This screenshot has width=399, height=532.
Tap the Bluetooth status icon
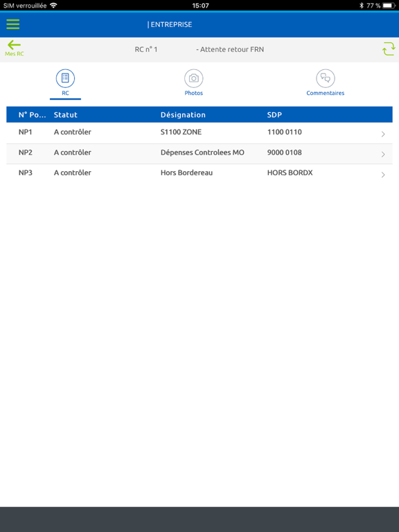(x=362, y=6)
